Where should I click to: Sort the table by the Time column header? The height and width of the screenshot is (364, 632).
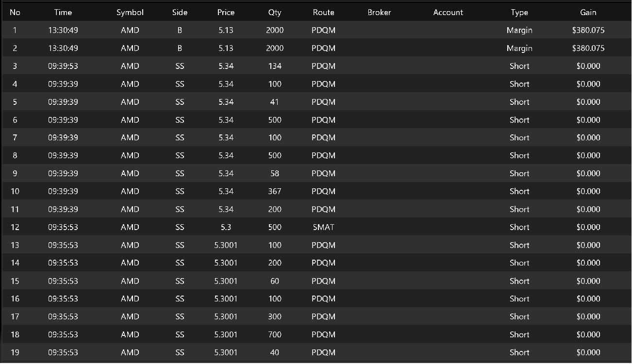[x=63, y=13]
